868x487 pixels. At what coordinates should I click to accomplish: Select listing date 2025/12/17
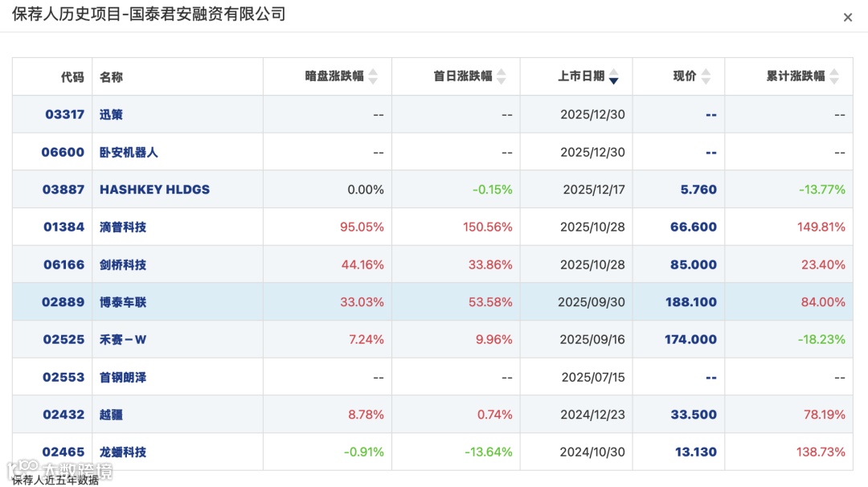[594, 190]
